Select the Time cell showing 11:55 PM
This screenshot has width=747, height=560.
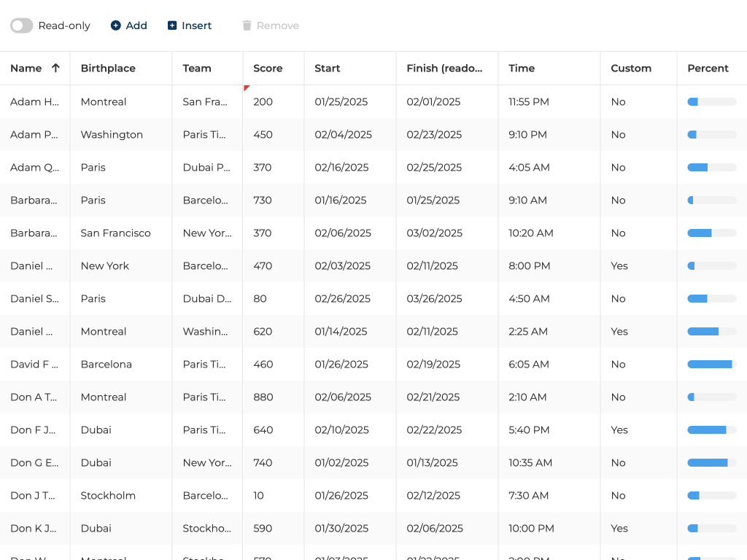point(529,101)
